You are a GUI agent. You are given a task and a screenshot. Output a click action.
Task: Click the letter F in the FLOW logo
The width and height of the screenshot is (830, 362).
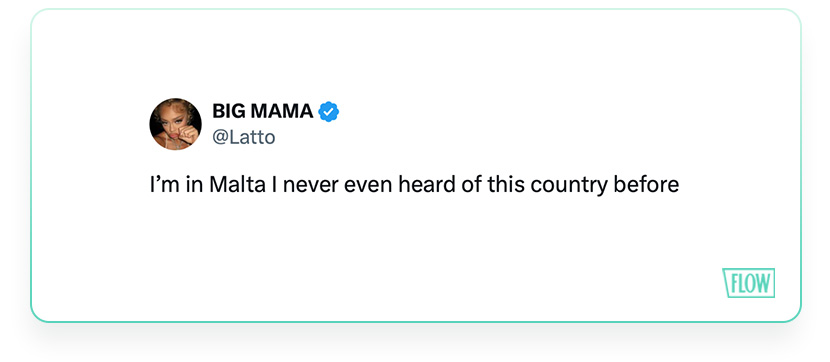(x=734, y=284)
